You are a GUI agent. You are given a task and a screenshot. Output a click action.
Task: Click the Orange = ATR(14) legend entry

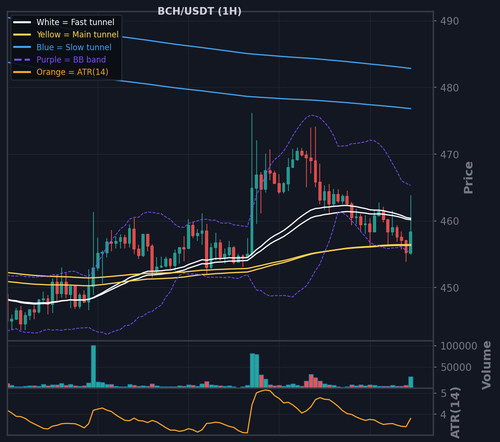tap(61, 72)
